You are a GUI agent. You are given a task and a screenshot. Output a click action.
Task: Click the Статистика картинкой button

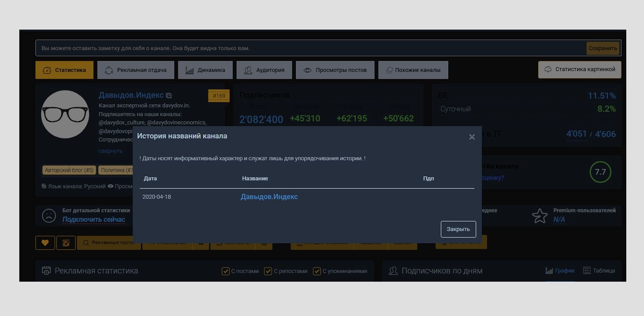tap(580, 69)
